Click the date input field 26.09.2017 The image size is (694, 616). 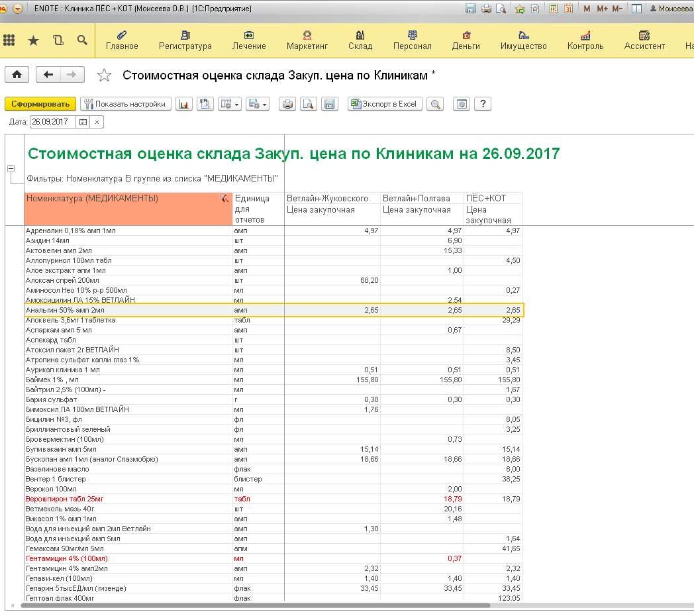(x=53, y=123)
